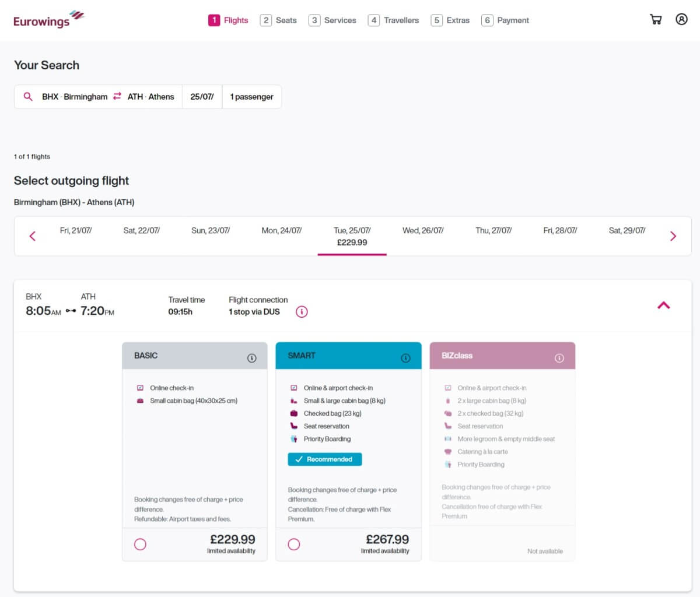
Task: Select date Fri, 28/07/
Action: click(x=560, y=230)
